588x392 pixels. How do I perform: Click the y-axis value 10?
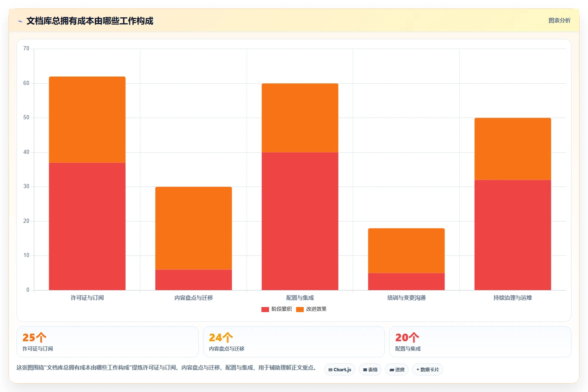[26, 255]
